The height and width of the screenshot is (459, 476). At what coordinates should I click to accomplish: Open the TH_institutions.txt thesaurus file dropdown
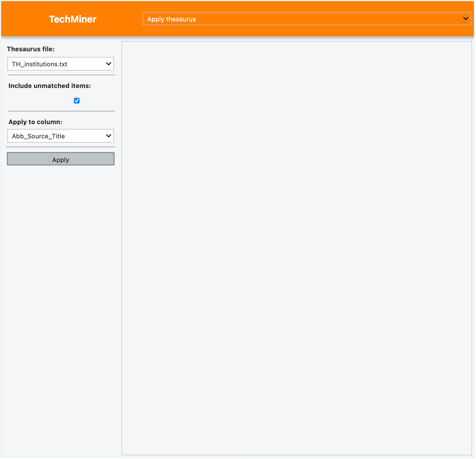coord(60,64)
